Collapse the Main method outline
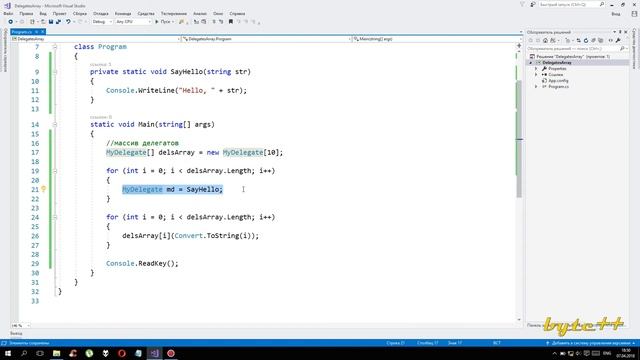The height and width of the screenshot is (360, 640). click(x=55, y=124)
